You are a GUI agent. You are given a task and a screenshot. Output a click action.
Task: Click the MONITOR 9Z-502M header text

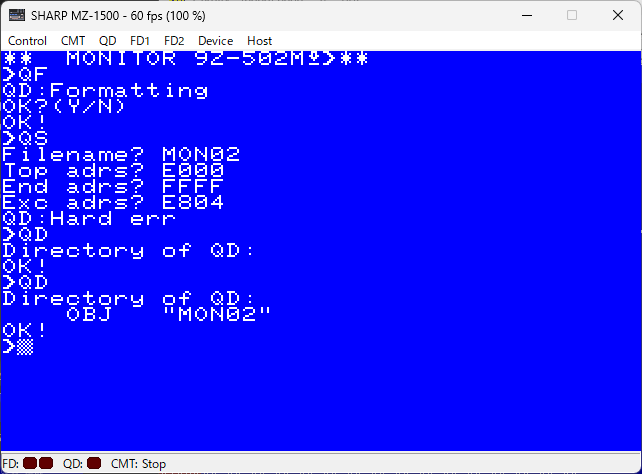pyautogui.click(x=185, y=59)
